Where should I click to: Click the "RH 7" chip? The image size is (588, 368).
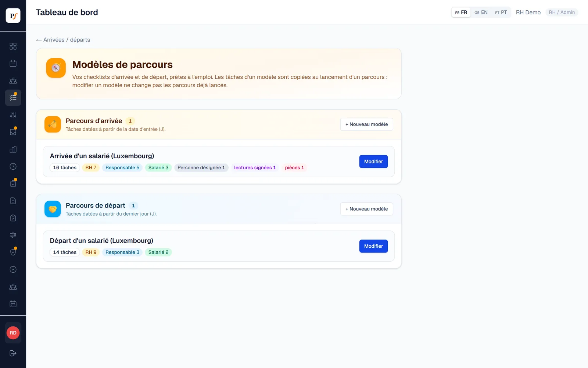[x=91, y=168]
